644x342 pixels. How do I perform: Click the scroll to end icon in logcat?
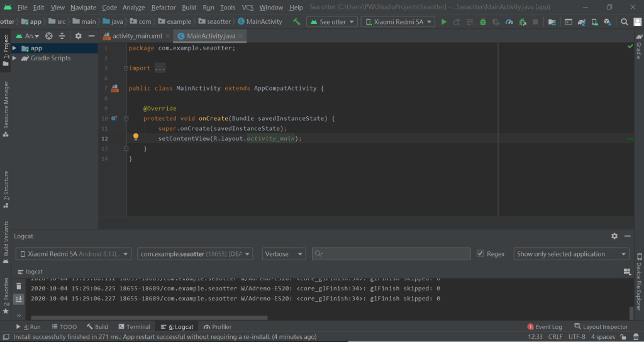click(x=19, y=299)
